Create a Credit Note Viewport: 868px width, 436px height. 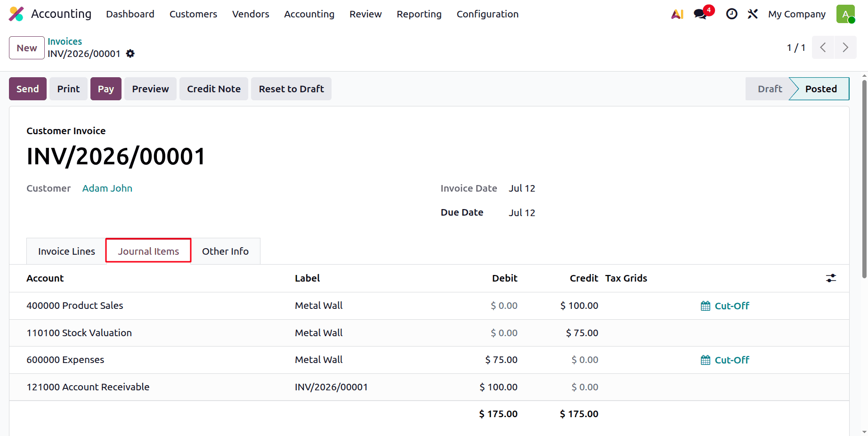pyautogui.click(x=214, y=89)
